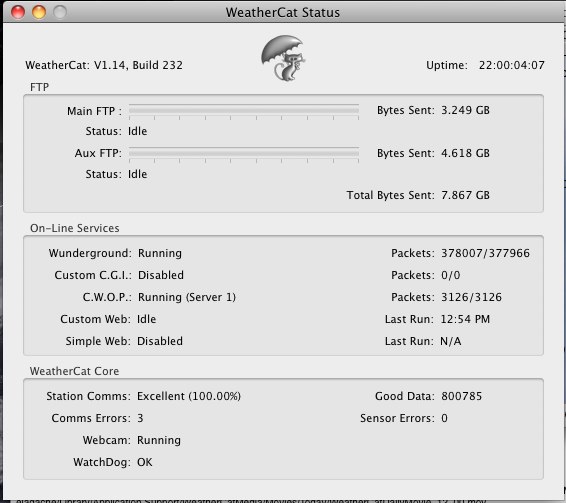The height and width of the screenshot is (503, 566).
Task: Close the WeatherCat Status window
Action: (18, 12)
